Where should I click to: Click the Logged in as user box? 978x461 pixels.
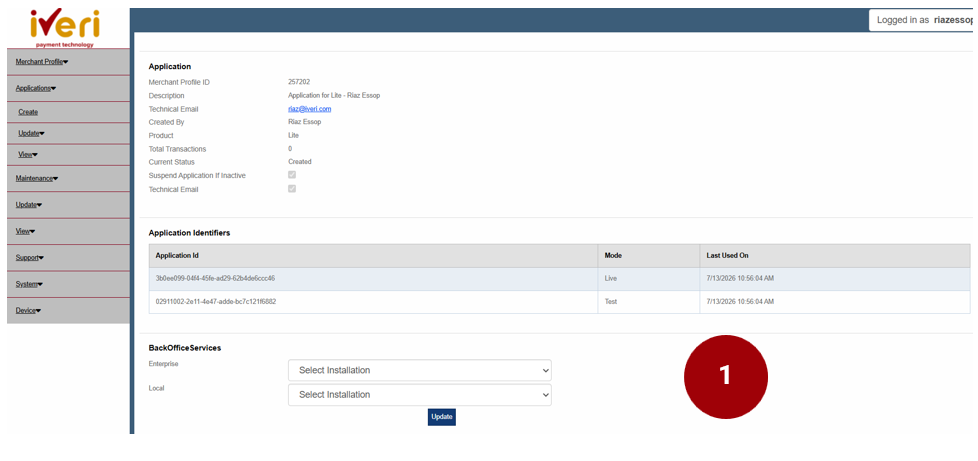click(x=921, y=20)
